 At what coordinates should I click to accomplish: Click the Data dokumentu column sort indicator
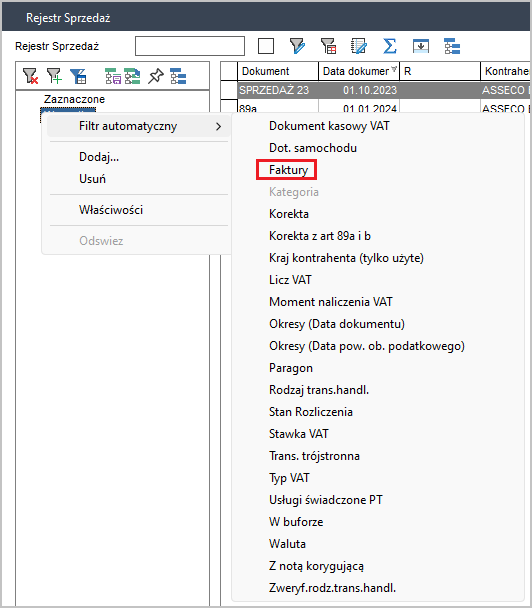click(394, 69)
